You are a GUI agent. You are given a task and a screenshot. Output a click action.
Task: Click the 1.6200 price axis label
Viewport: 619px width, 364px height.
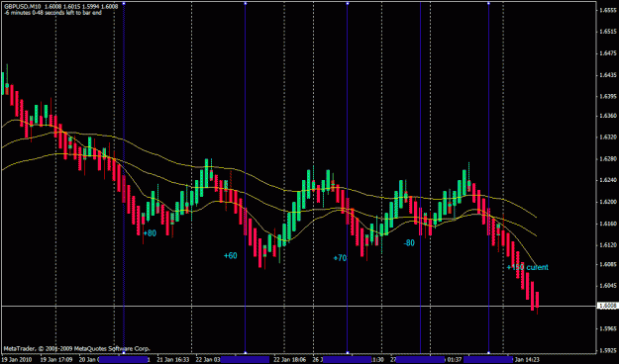[608, 202]
